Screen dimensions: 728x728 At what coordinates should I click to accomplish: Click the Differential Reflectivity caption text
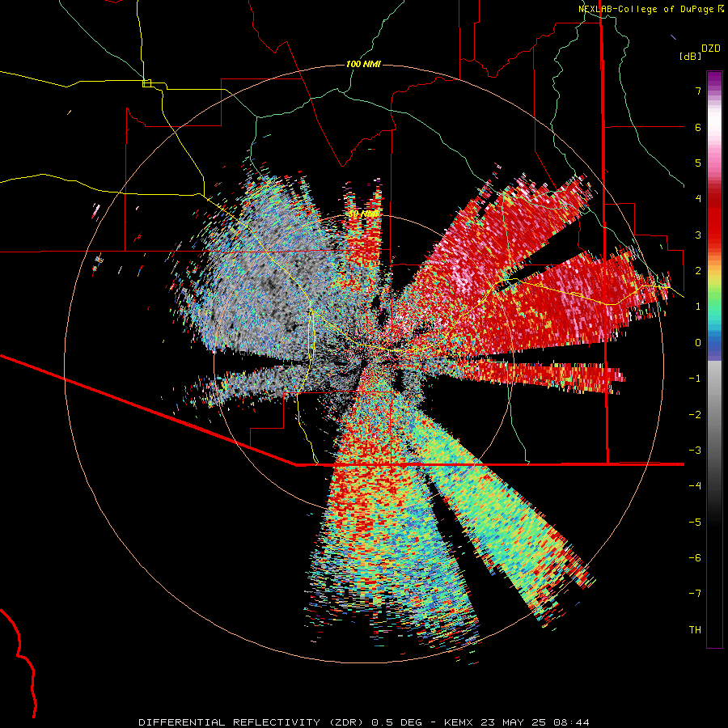364,722
